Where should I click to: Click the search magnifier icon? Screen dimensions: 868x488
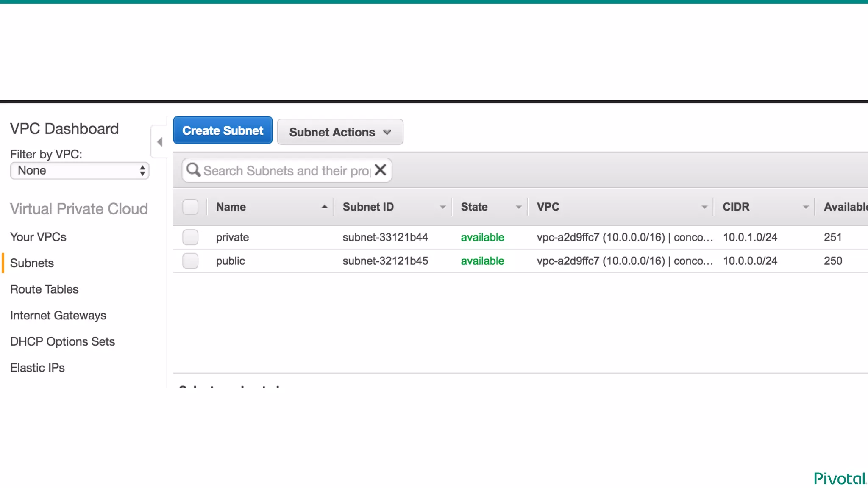pyautogui.click(x=193, y=170)
